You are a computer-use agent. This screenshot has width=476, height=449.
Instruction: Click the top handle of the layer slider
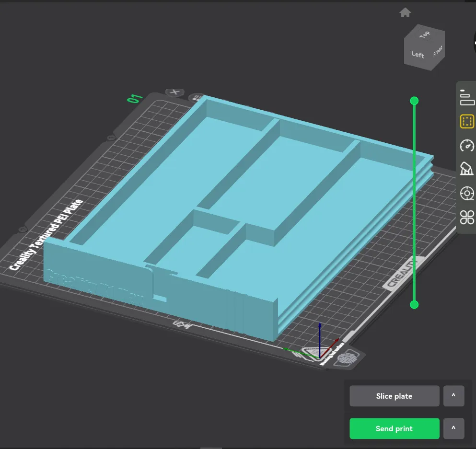[x=415, y=101]
